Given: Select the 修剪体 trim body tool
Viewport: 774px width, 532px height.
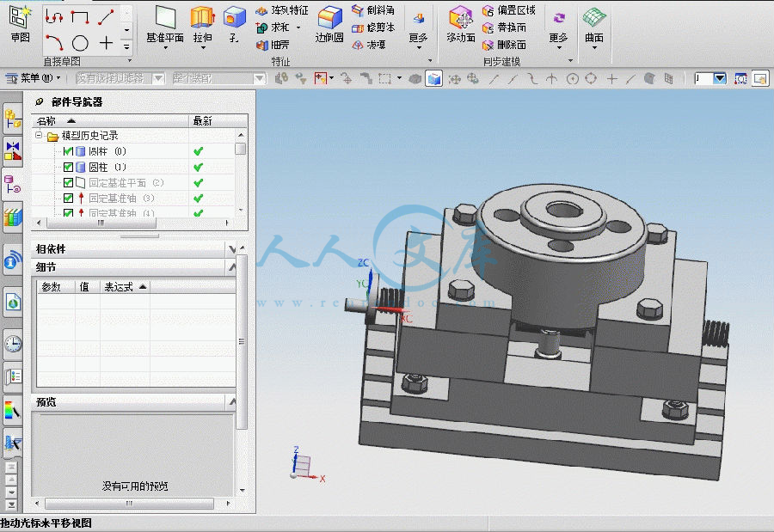Looking at the screenshot, I should coord(372,28).
